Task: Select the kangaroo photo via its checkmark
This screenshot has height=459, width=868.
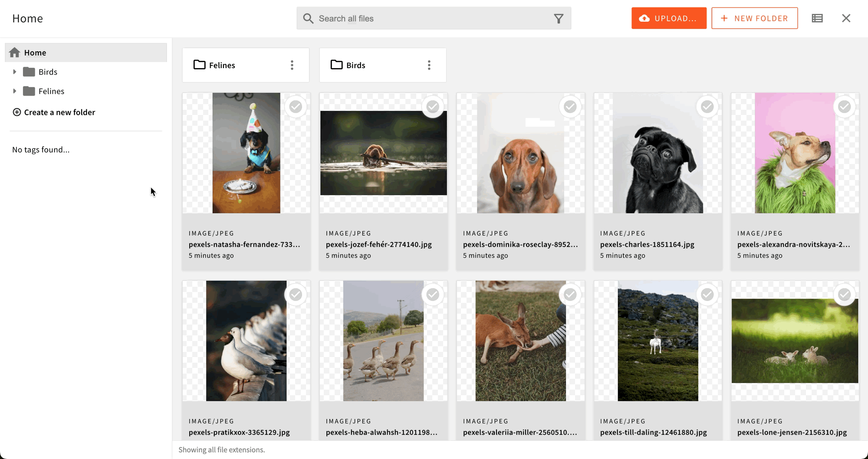Action: [570, 295]
